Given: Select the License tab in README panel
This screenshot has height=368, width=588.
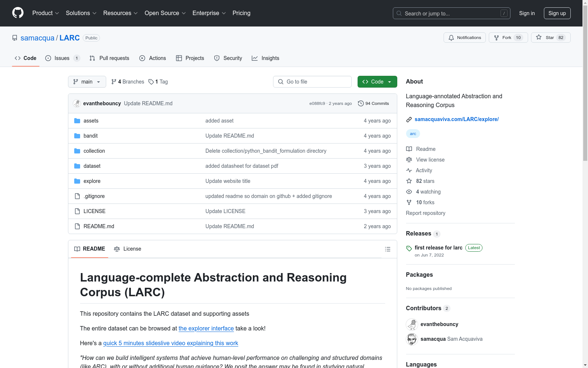Looking at the screenshot, I should pyautogui.click(x=128, y=249).
